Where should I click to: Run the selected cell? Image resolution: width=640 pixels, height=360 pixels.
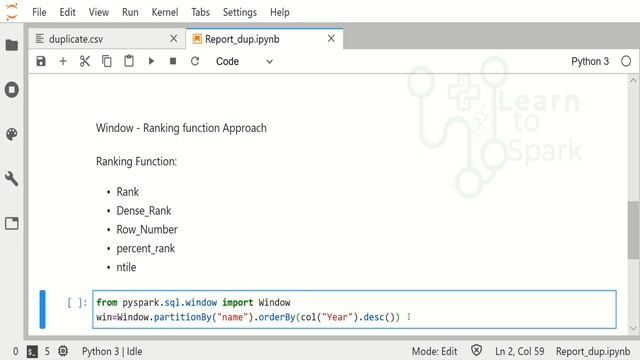(151, 61)
